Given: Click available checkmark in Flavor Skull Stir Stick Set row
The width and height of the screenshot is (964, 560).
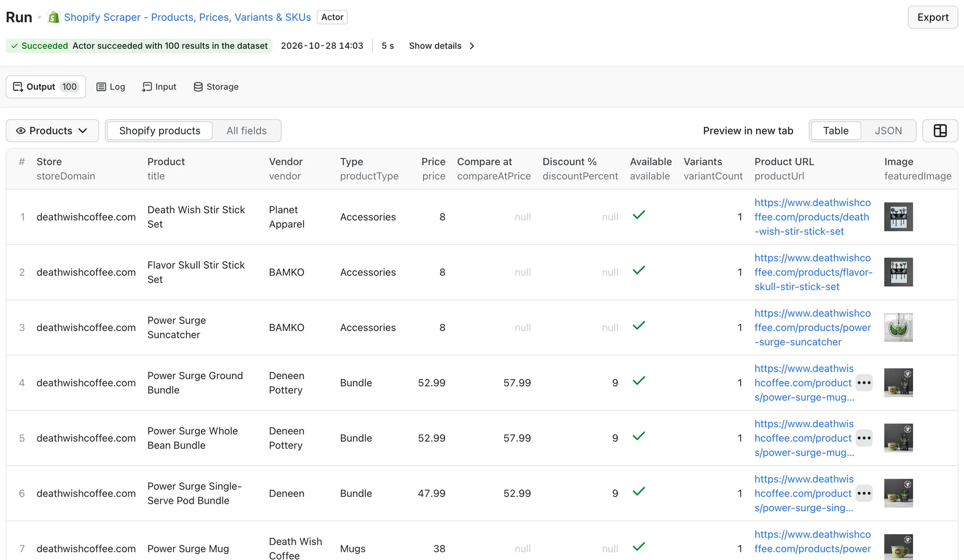Looking at the screenshot, I should click(x=638, y=270).
